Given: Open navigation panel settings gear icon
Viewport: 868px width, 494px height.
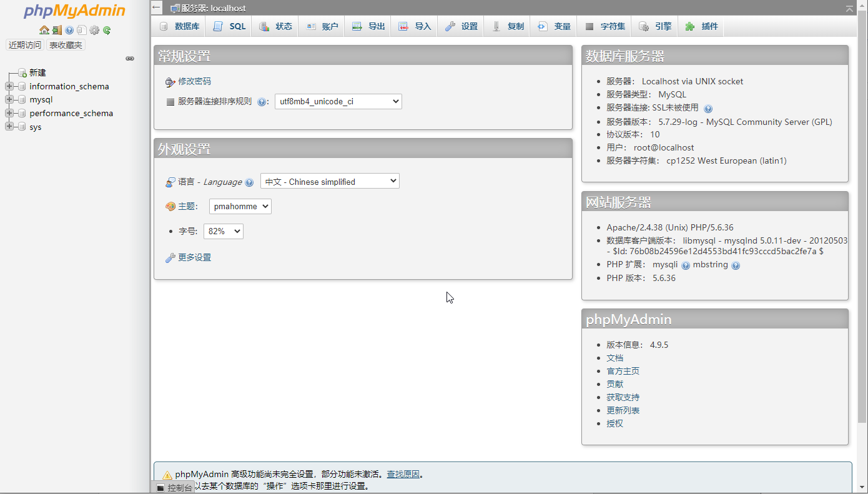Looking at the screenshot, I should (x=94, y=30).
